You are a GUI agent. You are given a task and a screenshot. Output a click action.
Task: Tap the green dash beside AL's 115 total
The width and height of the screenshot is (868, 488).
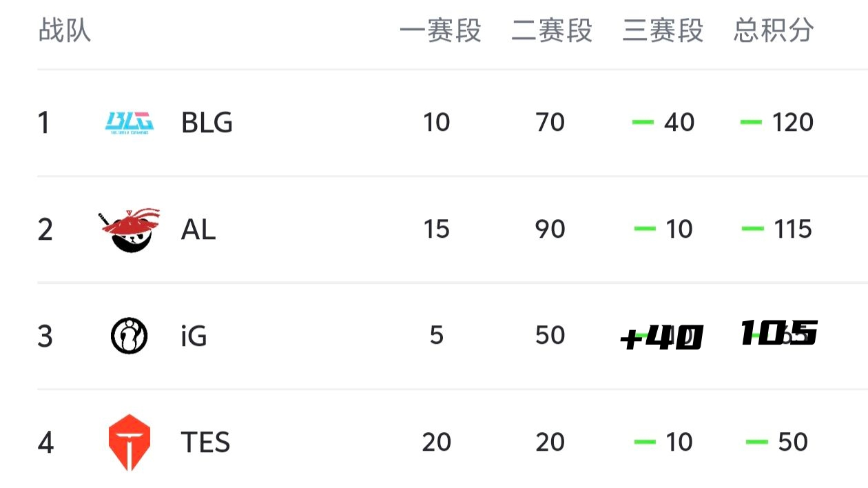[752, 230]
